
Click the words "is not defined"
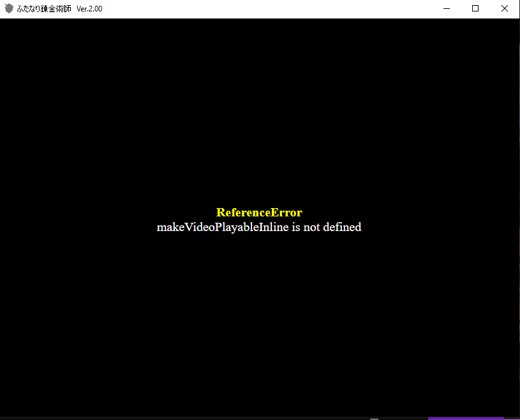[x=327, y=227]
